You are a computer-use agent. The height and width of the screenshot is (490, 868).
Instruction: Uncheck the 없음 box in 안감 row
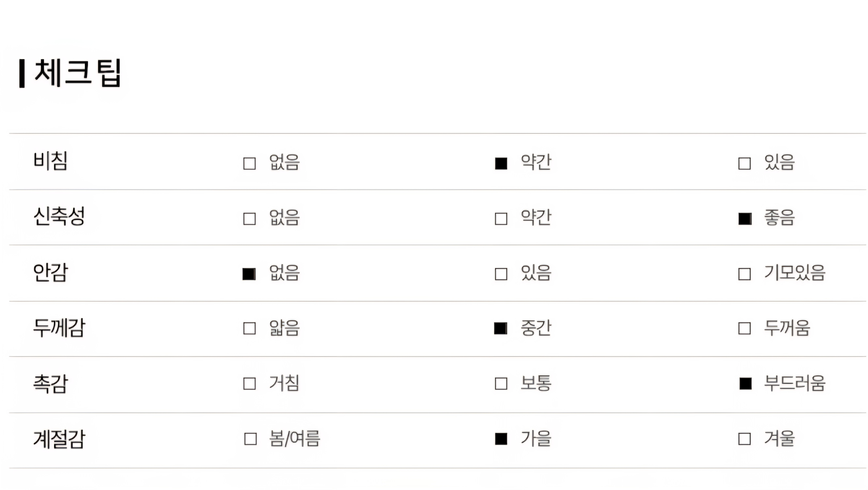pyautogui.click(x=249, y=274)
